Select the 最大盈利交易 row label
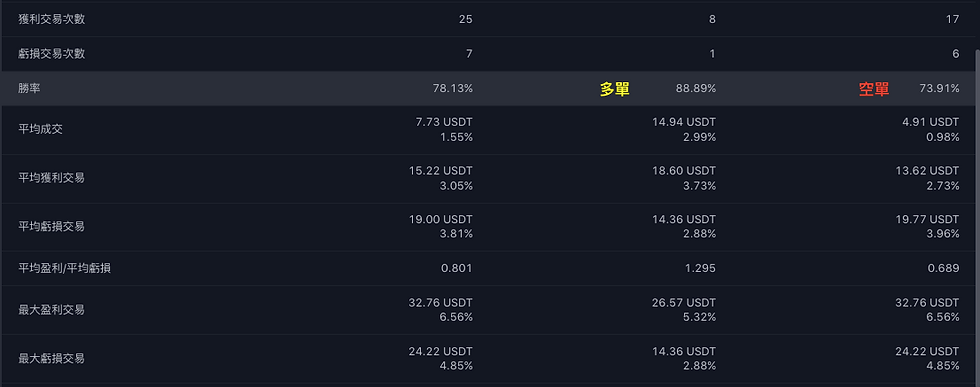980x387 pixels. (x=52, y=309)
